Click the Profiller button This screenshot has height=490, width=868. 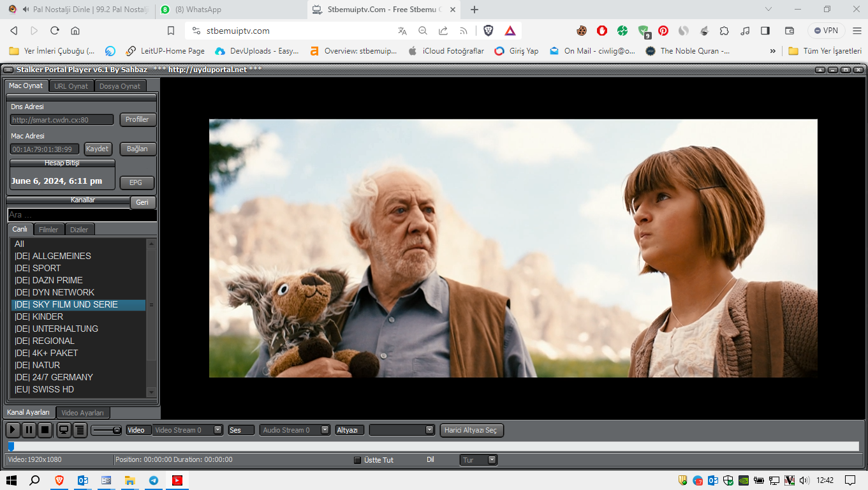(137, 119)
